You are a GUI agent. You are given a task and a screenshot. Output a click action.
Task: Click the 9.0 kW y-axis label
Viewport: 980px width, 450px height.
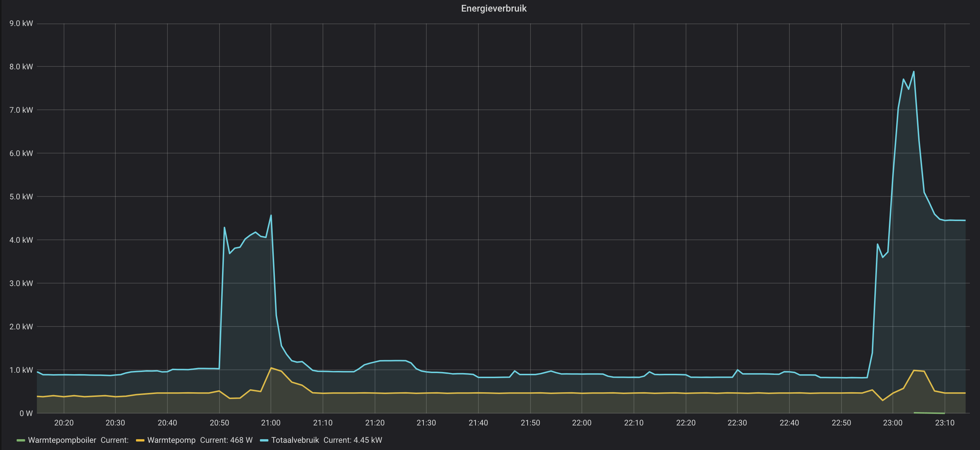point(21,23)
